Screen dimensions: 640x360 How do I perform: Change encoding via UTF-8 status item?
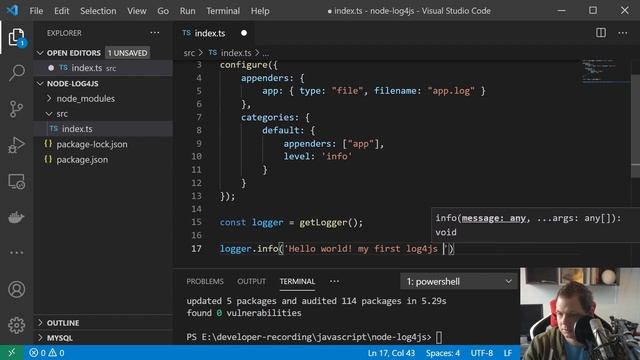[x=482, y=353]
